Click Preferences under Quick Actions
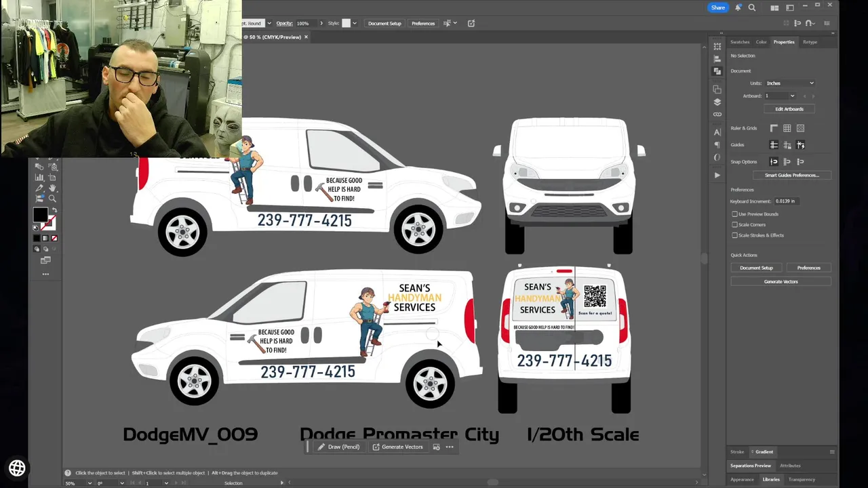Screen dimensions: 868x488 point(808,268)
